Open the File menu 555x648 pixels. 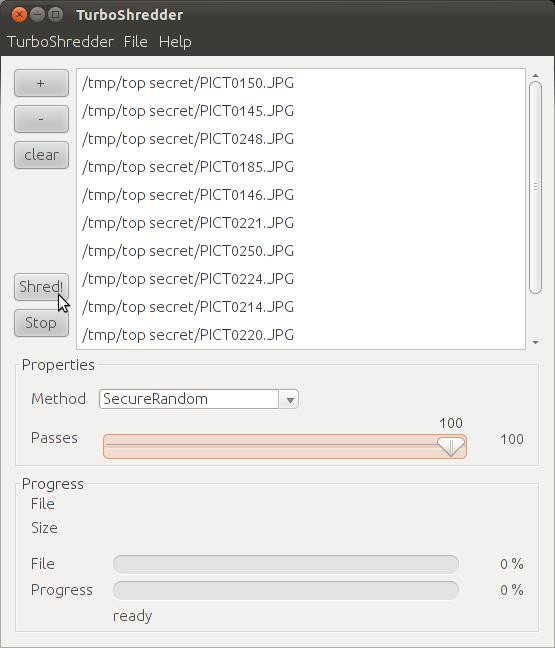(136, 42)
